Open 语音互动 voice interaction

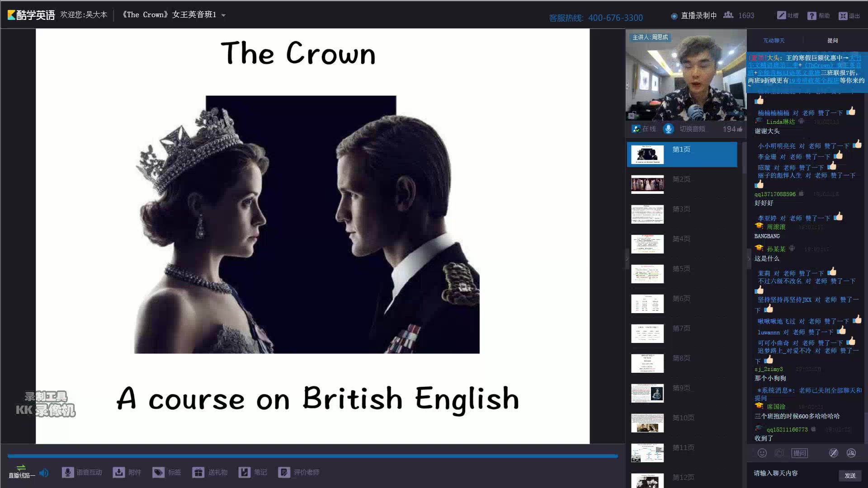(x=82, y=472)
